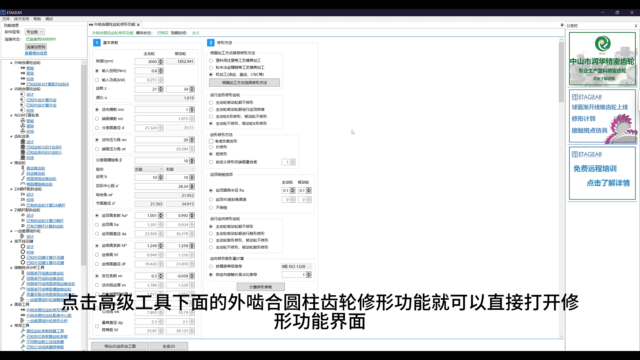The height and width of the screenshot is (360, 640).
Task: Select the 齿顶45度倒角高度 radio option
Action: coord(211,199)
